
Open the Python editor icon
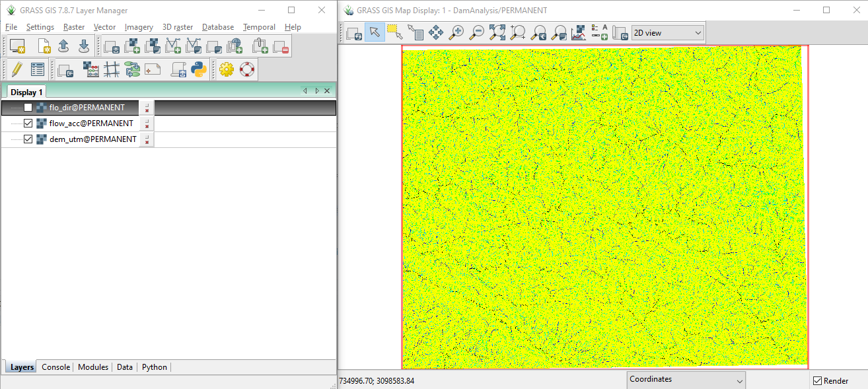[x=199, y=69]
